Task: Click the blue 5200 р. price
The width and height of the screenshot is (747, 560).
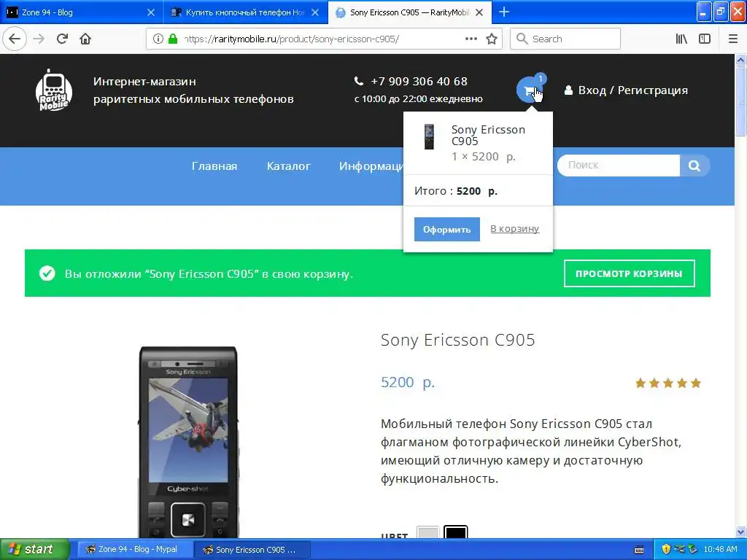Action: [408, 382]
